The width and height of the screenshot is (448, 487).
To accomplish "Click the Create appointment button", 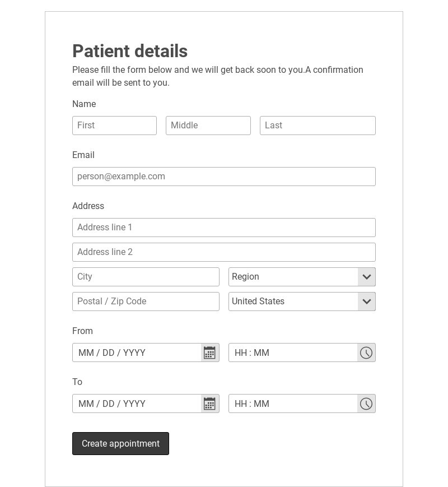I will point(120,443).
